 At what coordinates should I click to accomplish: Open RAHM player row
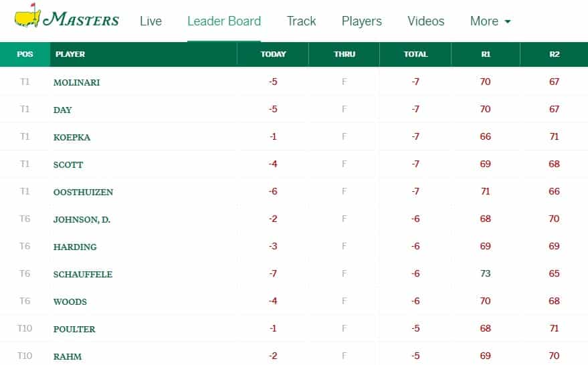(294, 356)
